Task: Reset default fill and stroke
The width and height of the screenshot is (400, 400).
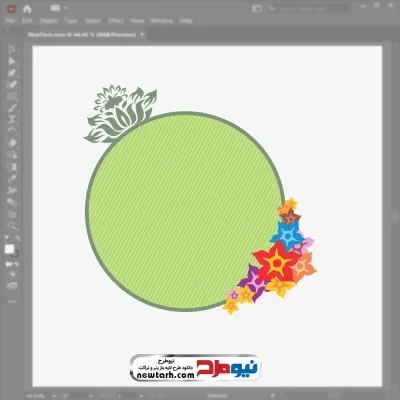Action: pos(7,238)
